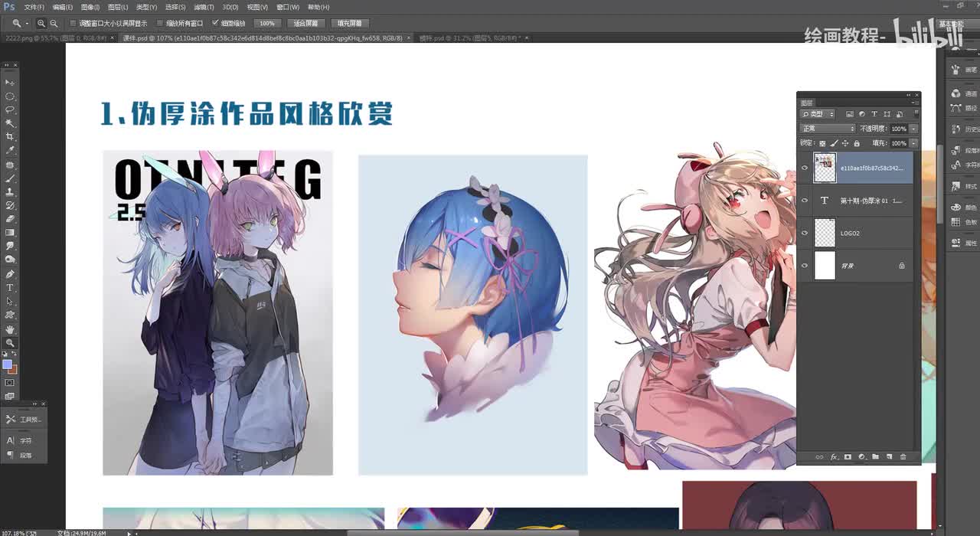Select the Pen tool

click(10, 274)
